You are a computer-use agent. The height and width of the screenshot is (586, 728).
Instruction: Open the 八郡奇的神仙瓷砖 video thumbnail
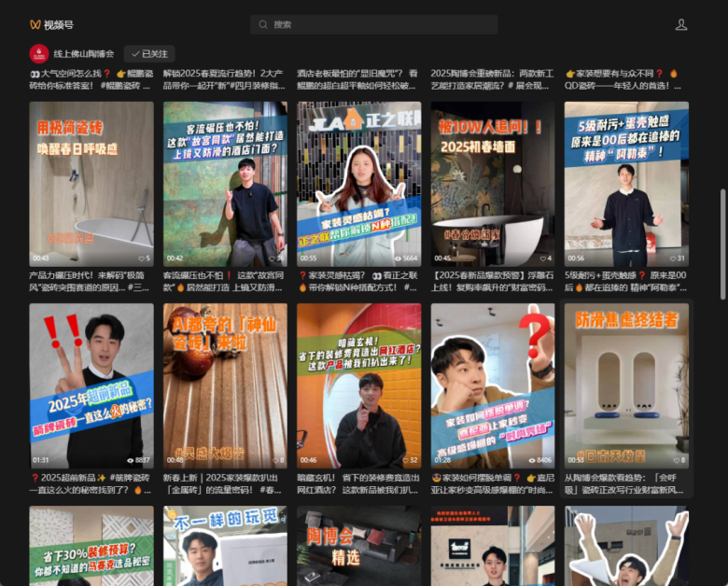[225, 384]
